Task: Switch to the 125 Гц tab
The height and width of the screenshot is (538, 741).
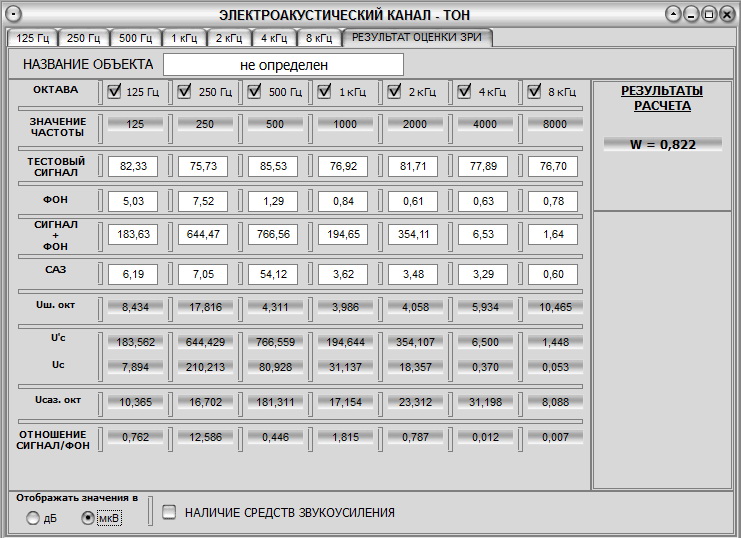Action: coord(32,38)
